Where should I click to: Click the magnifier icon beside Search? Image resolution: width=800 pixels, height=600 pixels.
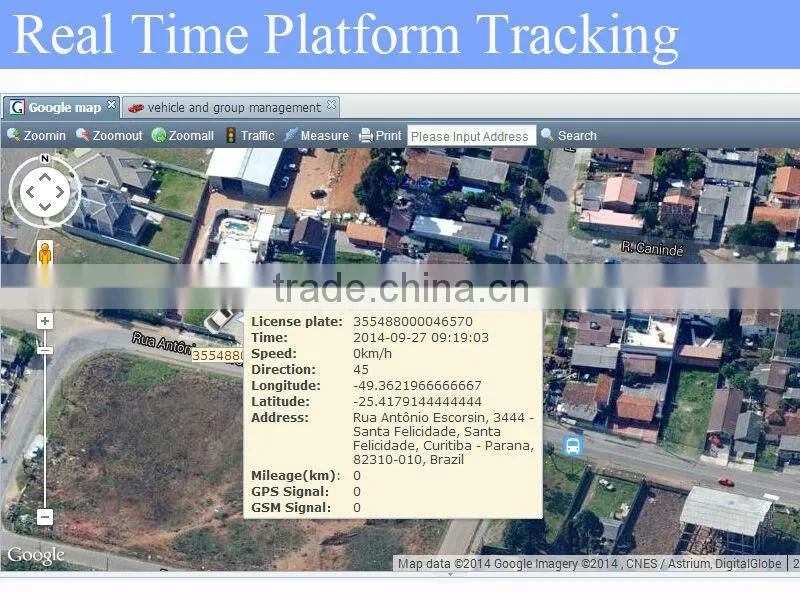pos(547,135)
